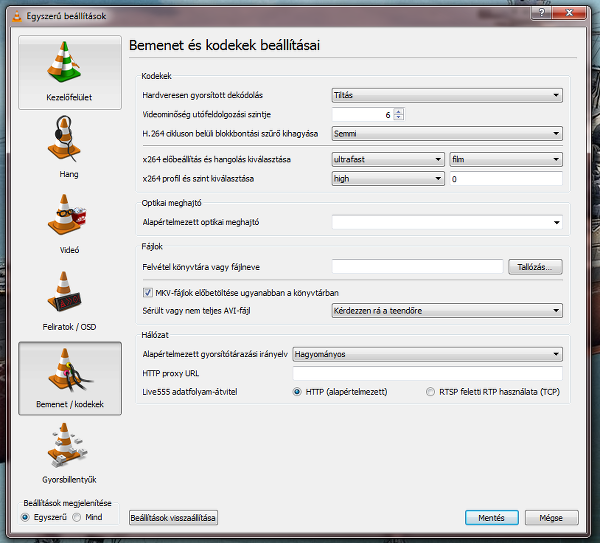The width and height of the screenshot is (600, 543).
Task: Click Beállítások visszaállítása reset button
Action: click(x=173, y=518)
